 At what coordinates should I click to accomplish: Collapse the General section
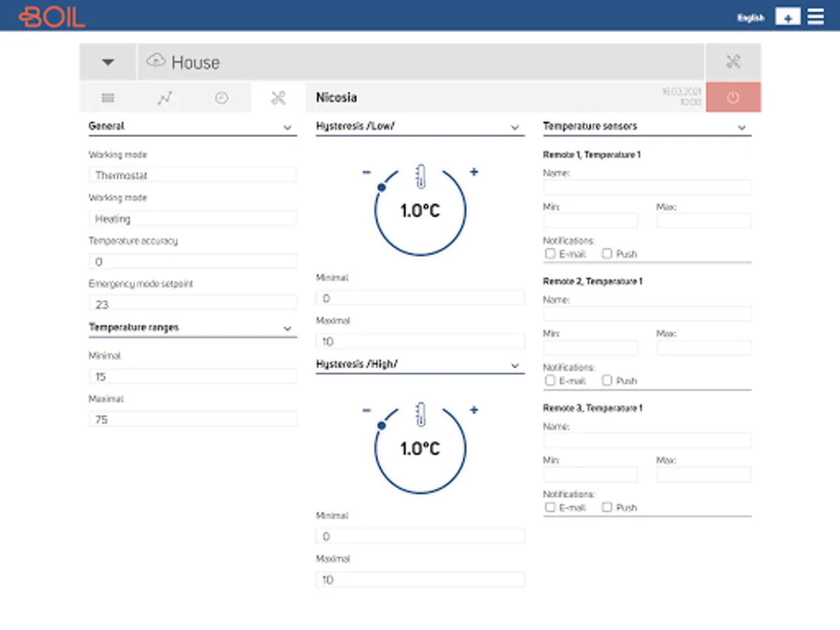tap(287, 127)
